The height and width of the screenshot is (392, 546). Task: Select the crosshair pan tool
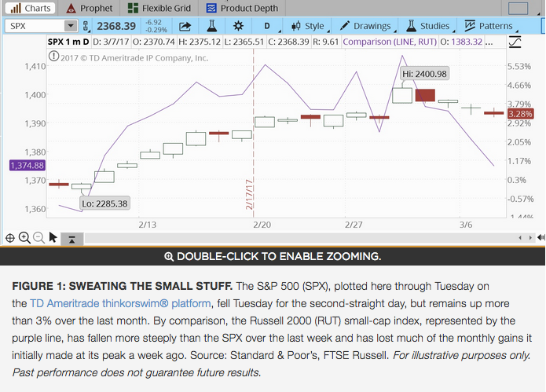point(10,238)
